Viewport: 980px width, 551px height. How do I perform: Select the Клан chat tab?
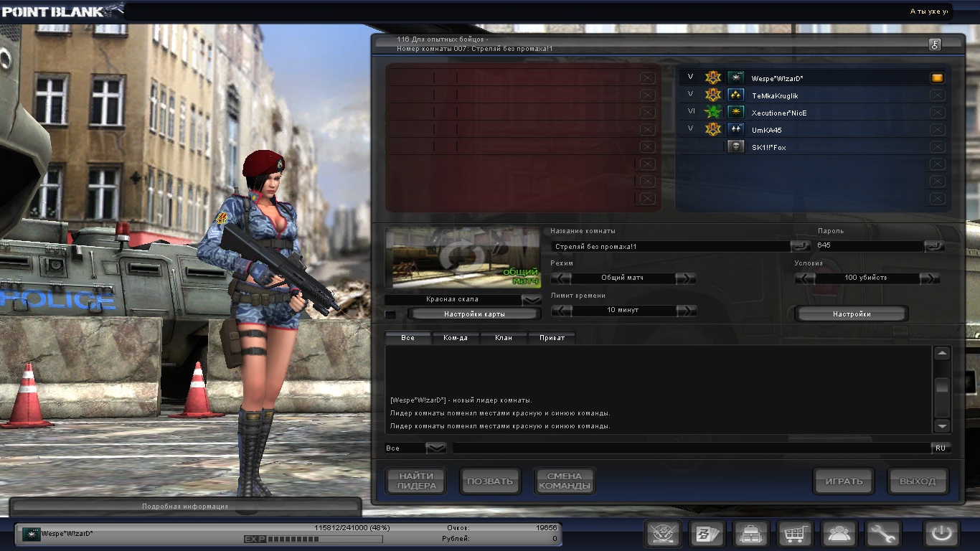coord(504,337)
